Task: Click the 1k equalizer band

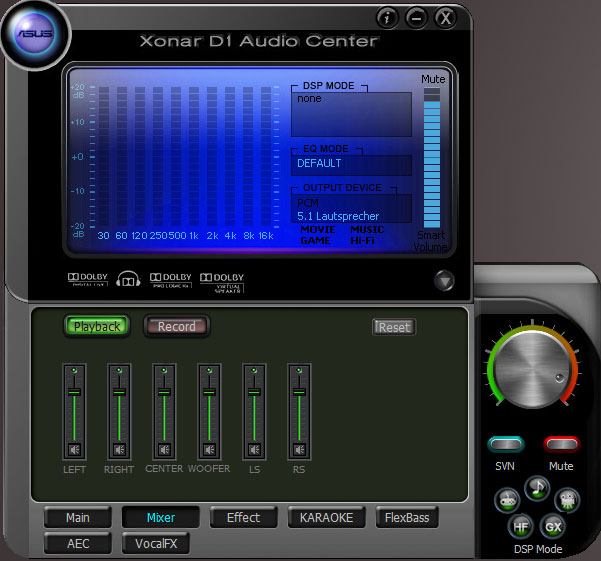Action: (194, 156)
